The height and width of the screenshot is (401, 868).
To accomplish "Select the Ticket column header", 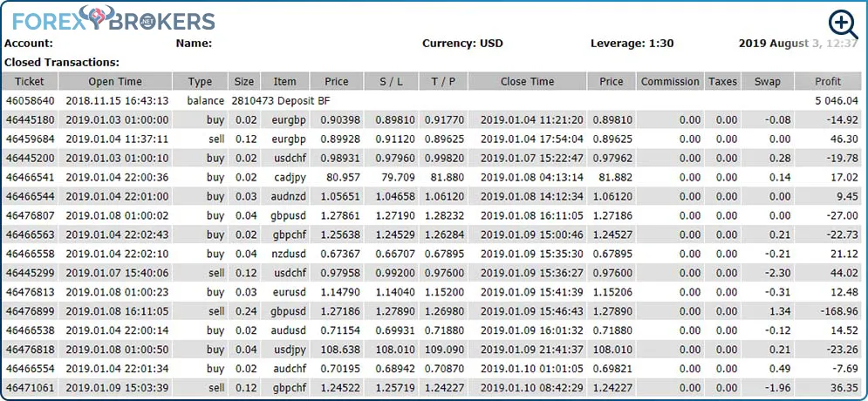I will point(30,81).
